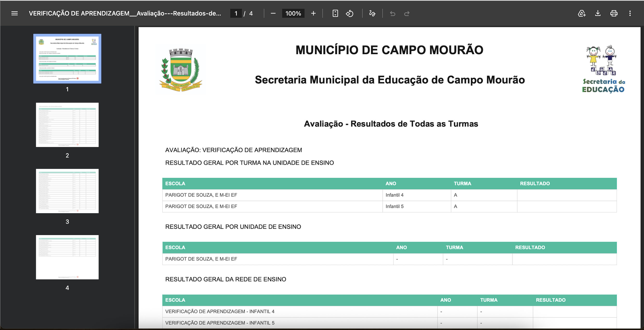Viewport: 644px width, 330px height.
Task: Click 'Secretaria Municipal da Educação de Campo Mourão'
Action: pos(390,80)
